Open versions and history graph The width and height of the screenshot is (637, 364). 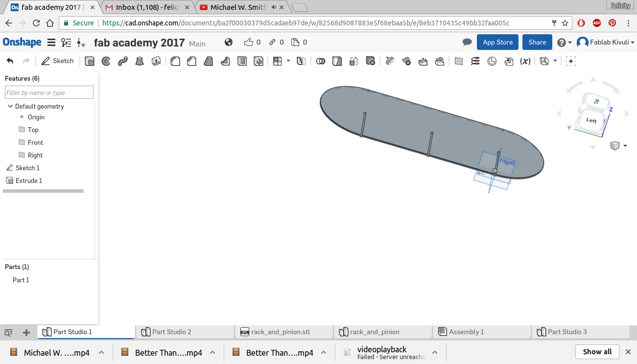pyautogui.click(x=66, y=43)
